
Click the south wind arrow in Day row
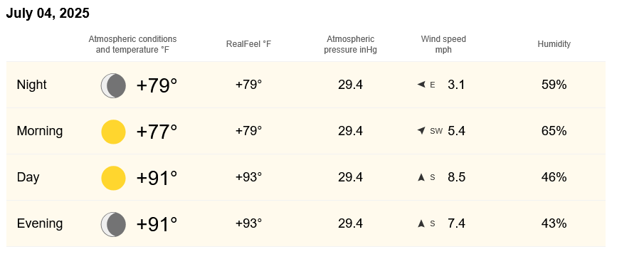click(x=421, y=177)
